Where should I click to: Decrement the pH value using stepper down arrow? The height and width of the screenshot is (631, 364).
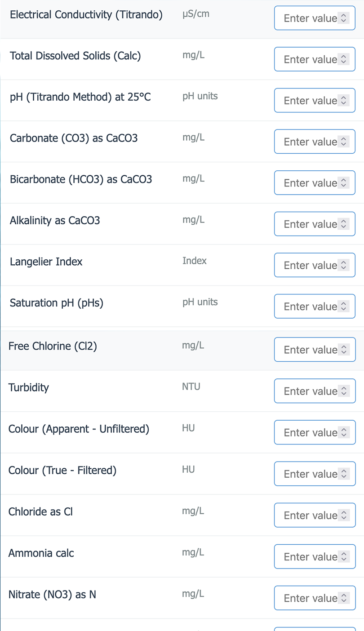click(x=344, y=103)
